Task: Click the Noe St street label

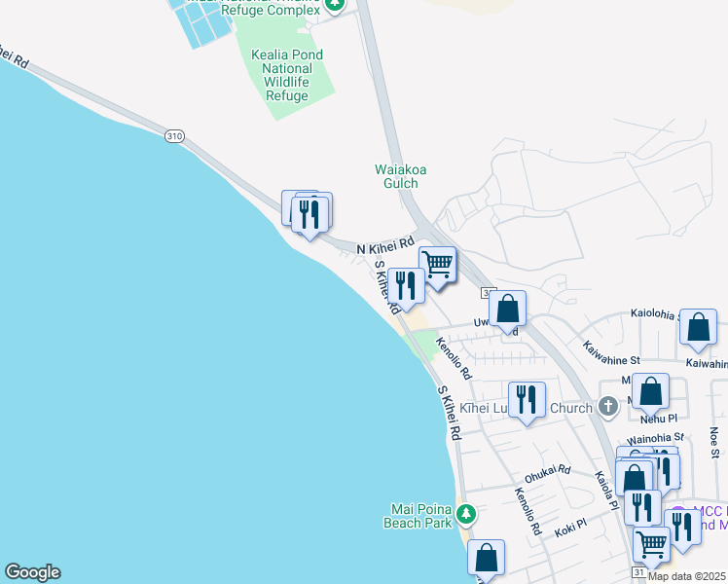Action: click(714, 443)
